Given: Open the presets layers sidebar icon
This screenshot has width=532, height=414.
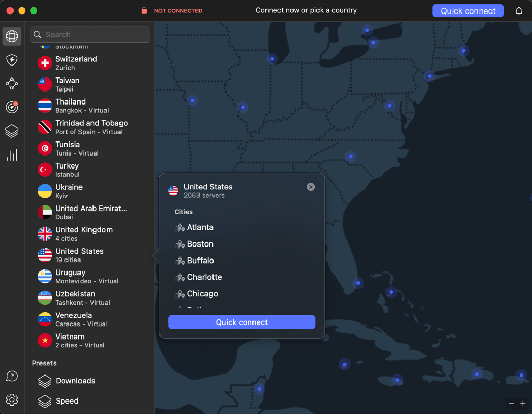Looking at the screenshot, I should (x=12, y=131).
